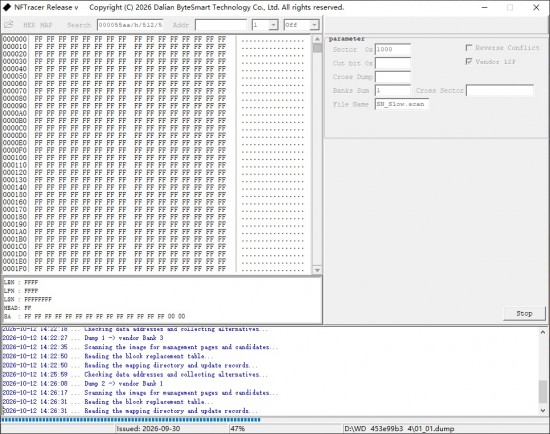Click the LPN : FFFF line

tap(21, 291)
